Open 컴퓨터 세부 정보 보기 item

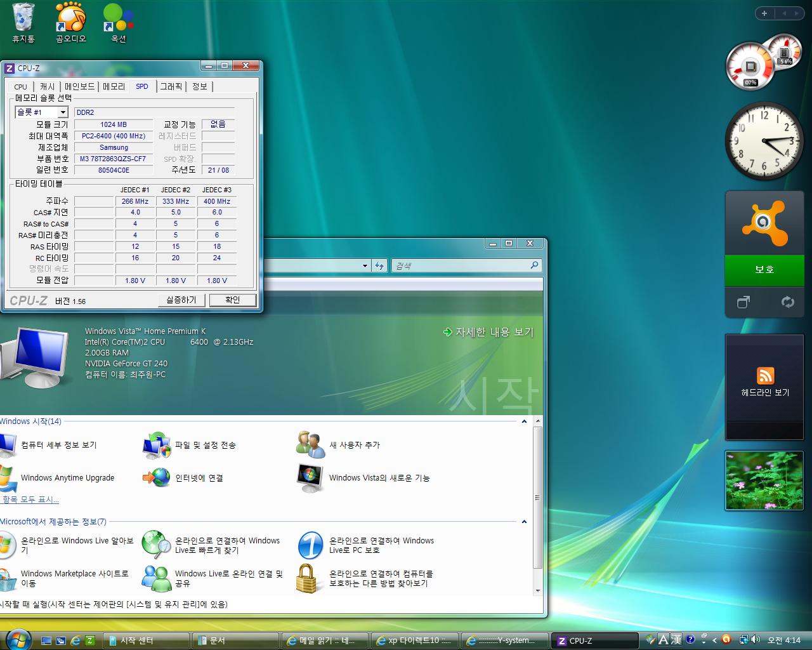click(x=49, y=445)
